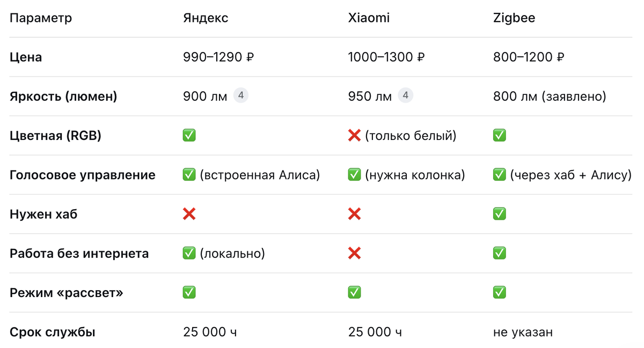This screenshot has width=644, height=348.
Task: Click the Яндекс price 990–1290 ₽
Action: (x=218, y=57)
